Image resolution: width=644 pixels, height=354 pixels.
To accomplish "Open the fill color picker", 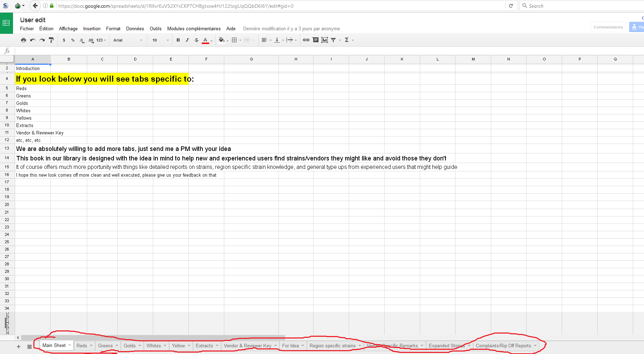I will (223, 40).
